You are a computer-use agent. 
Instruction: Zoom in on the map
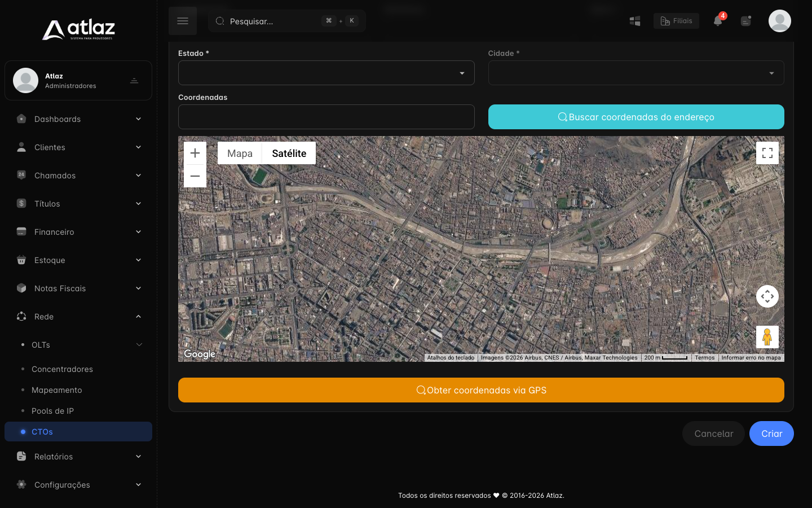click(x=195, y=153)
